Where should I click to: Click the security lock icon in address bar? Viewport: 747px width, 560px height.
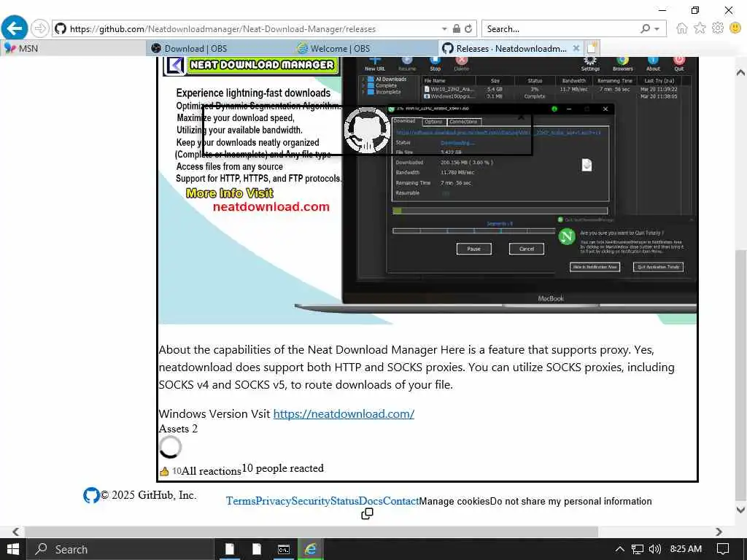[x=457, y=28]
